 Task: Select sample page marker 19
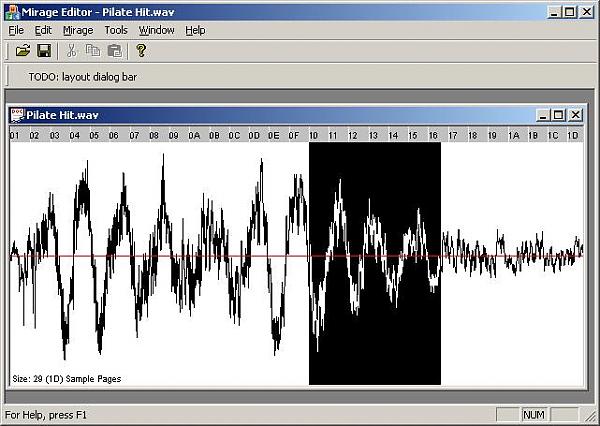coord(492,135)
